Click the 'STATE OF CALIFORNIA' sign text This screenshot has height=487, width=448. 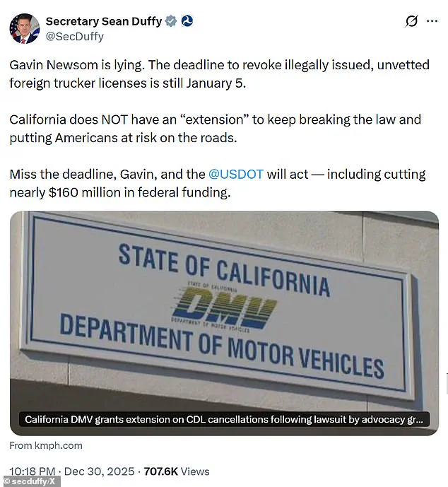(x=223, y=269)
